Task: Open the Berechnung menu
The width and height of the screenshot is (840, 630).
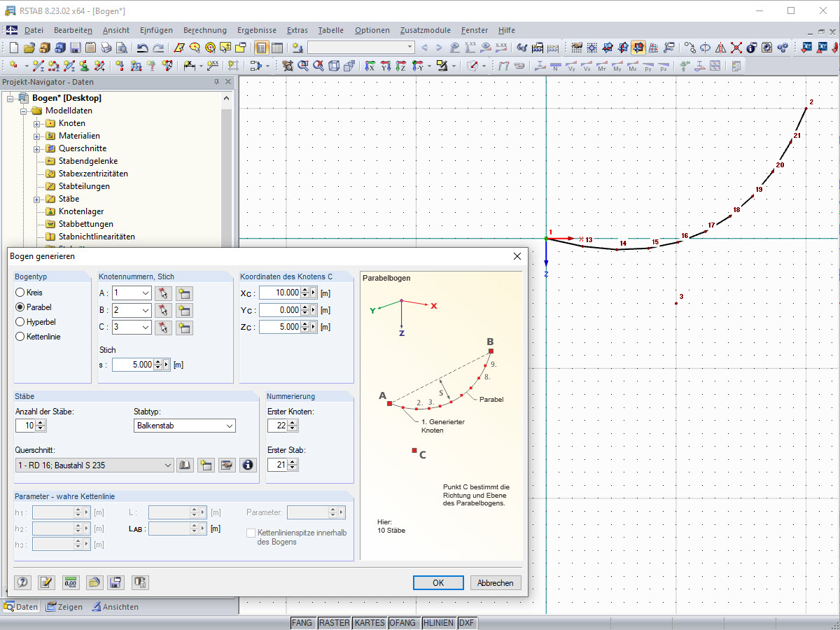Action: click(x=206, y=30)
